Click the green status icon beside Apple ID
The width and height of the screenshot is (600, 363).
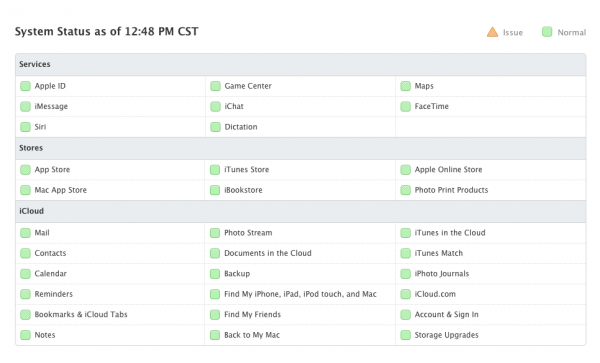25,86
